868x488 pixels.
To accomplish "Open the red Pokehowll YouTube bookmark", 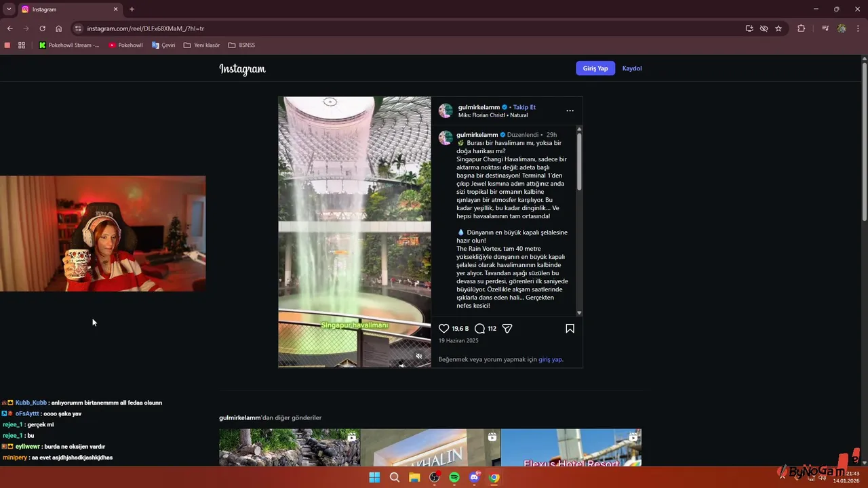I will click(x=125, y=45).
